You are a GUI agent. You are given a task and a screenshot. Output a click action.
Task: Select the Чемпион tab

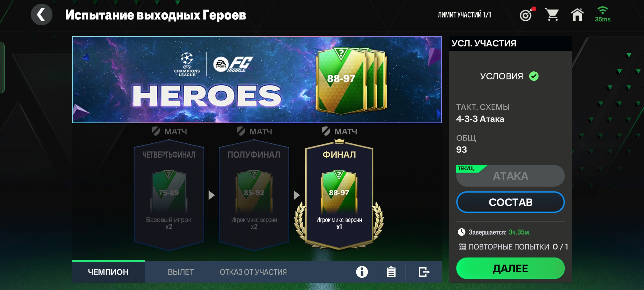108,272
